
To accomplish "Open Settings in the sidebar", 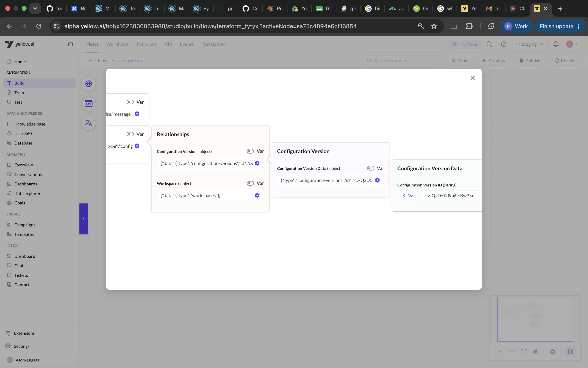I will point(39,346).
